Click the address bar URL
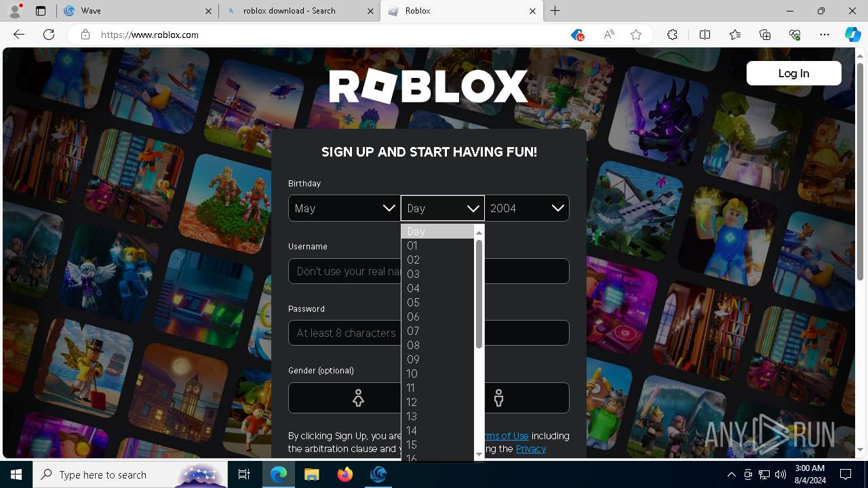868x488 pixels. tap(150, 35)
